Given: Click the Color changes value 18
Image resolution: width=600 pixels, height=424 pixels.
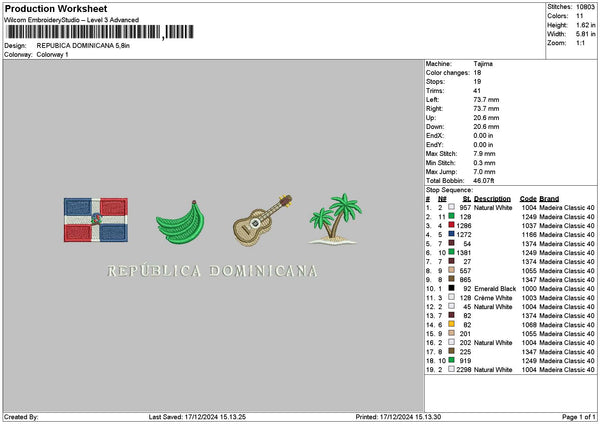Looking at the screenshot, I should pos(478,73).
